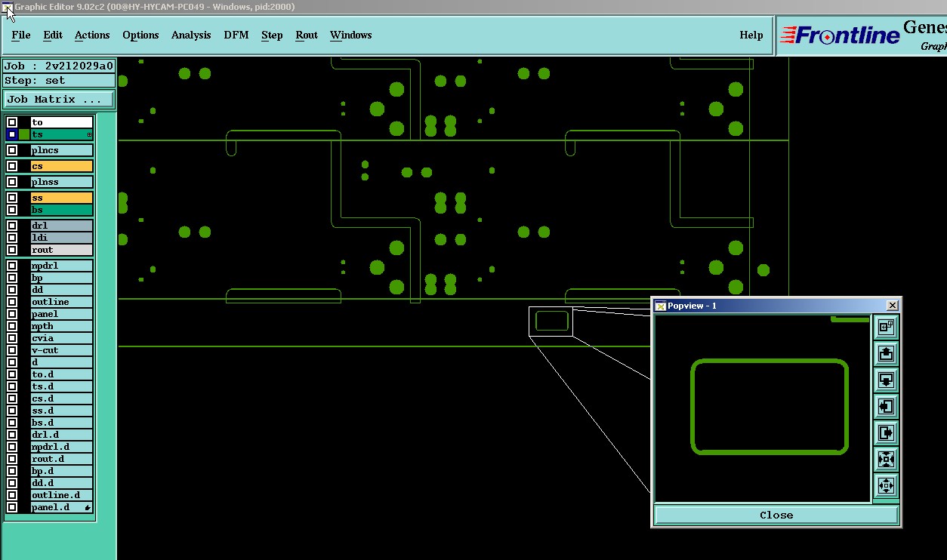Select the drl.d layer name
The image size is (947, 560).
[62, 435]
